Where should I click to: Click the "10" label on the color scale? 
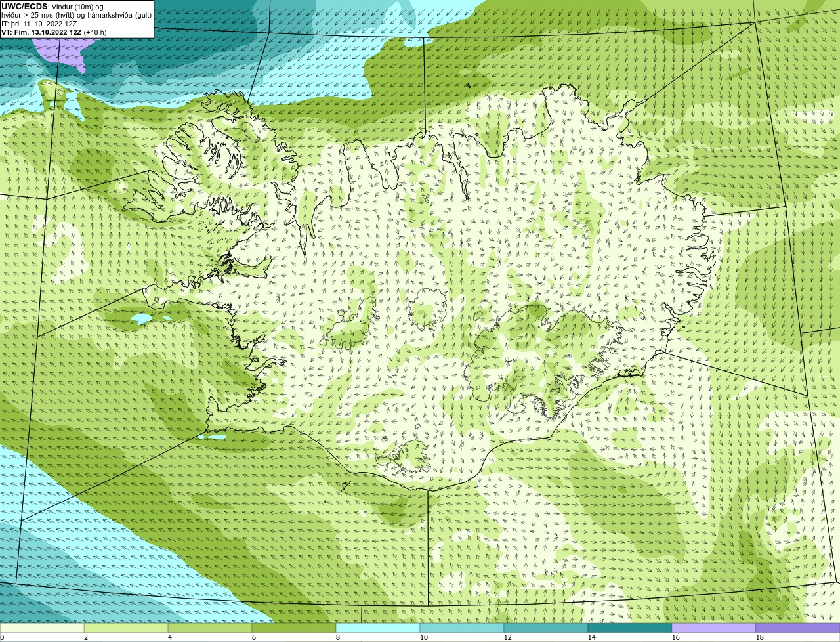click(x=424, y=637)
